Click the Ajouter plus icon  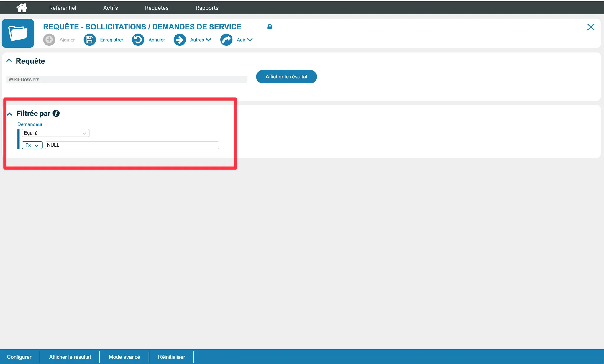click(49, 40)
